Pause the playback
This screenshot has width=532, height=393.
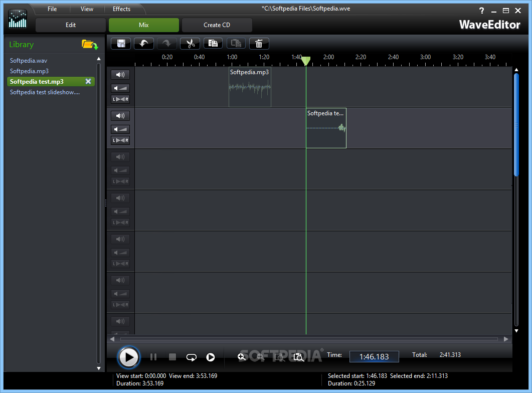tap(153, 357)
